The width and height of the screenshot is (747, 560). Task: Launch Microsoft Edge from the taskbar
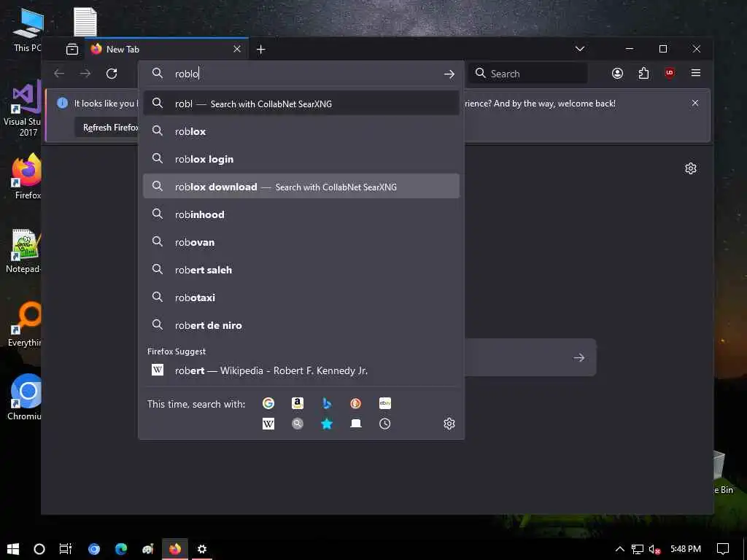121,549
